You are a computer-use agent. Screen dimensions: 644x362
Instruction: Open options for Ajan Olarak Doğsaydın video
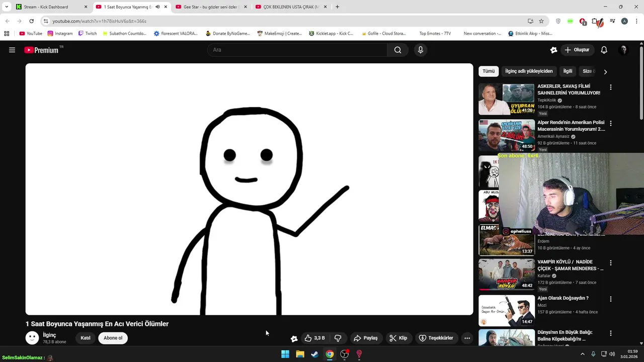[x=611, y=299]
